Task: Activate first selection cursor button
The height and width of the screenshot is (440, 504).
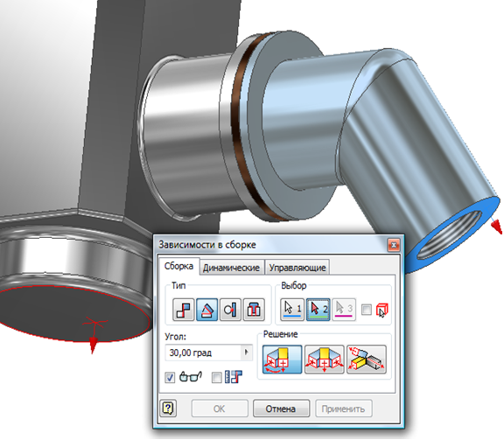Action: [x=292, y=309]
